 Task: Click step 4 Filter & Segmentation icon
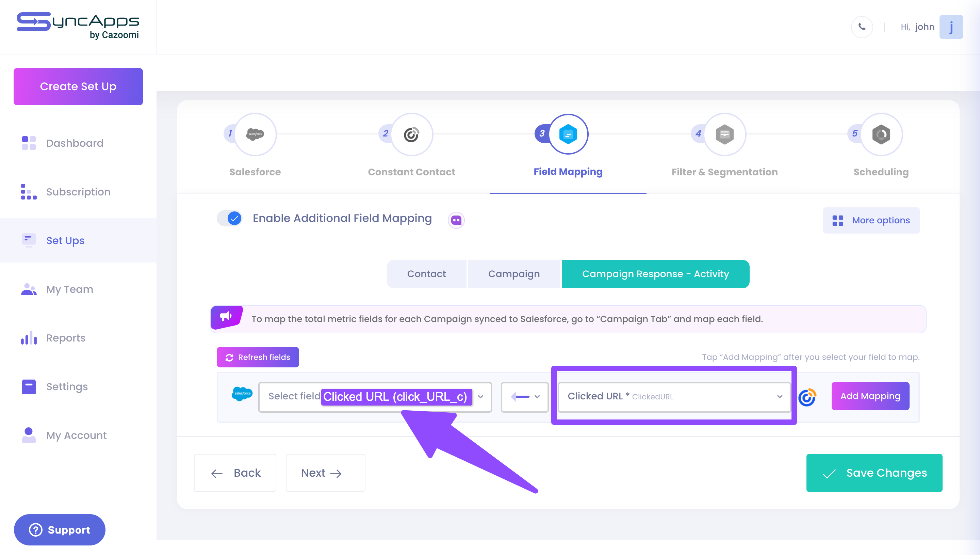(724, 134)
